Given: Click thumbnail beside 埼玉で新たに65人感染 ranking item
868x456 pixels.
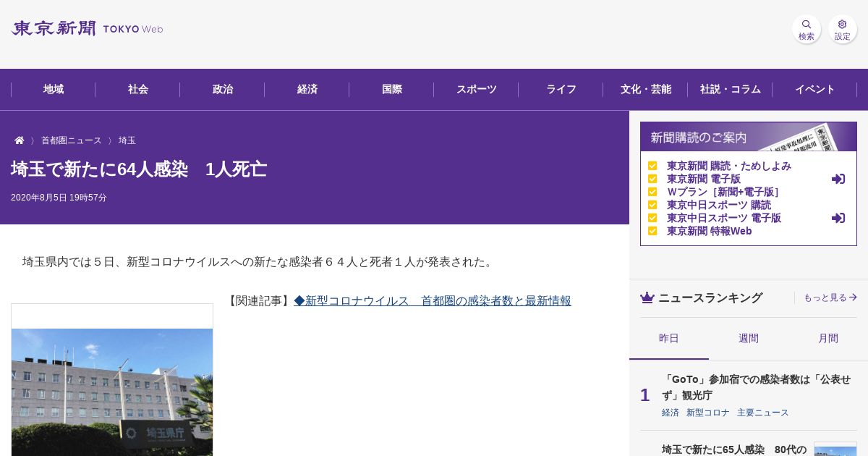Looking at the screenshot, I should 835,449.
